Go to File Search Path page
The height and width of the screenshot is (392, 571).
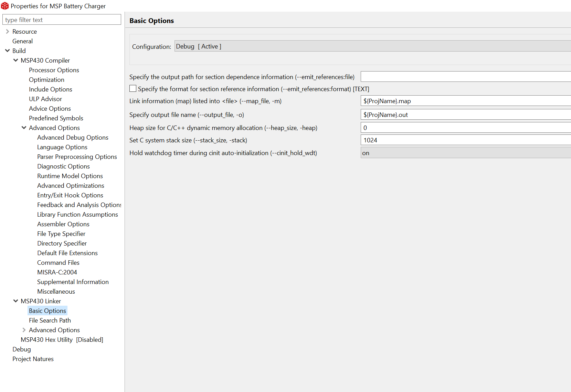pyautogui.click(x=50, y=320)
